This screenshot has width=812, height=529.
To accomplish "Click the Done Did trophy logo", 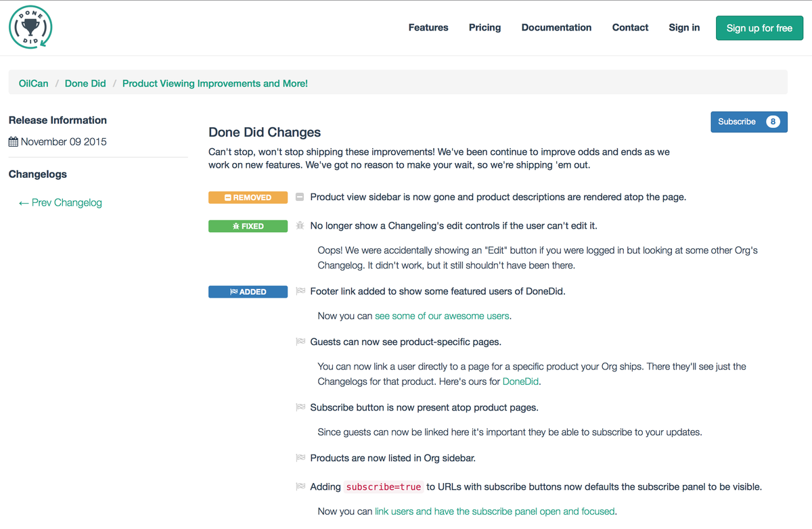I will click(x=30, y=28).
